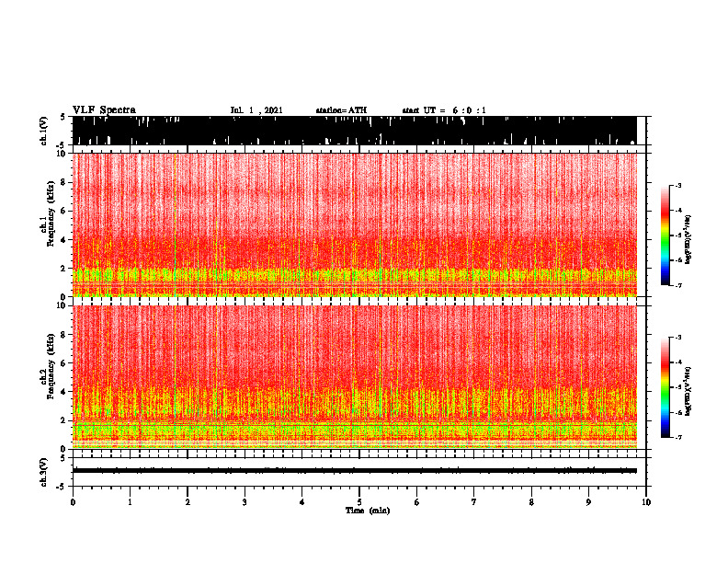The width and height of the screenshot is (728, 563).
Task: Click time axis tick label "1"
Action: 130,502
